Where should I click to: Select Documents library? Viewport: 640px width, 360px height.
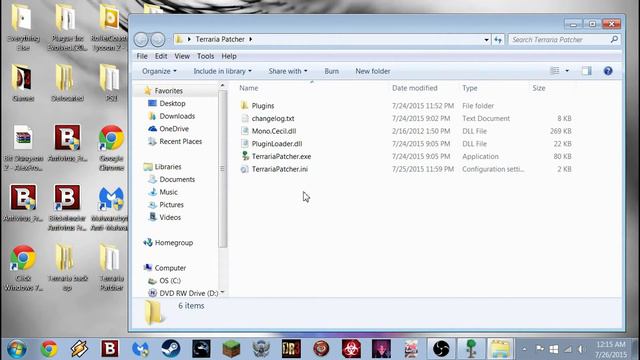tap(177, 180)
